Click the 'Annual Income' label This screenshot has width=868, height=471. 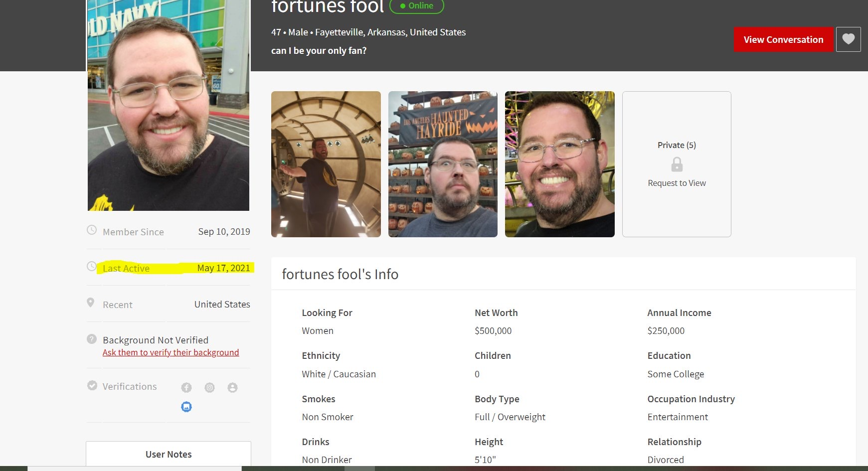tap(679, 313)
